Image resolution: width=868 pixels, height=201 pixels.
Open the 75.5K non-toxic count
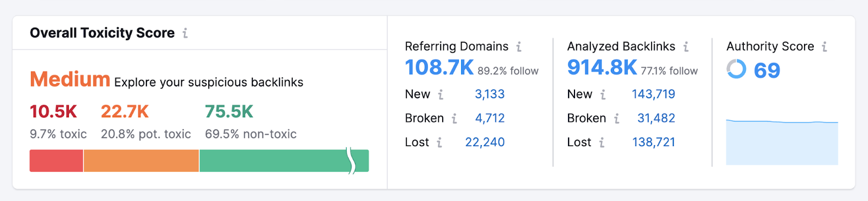[229, 111]
